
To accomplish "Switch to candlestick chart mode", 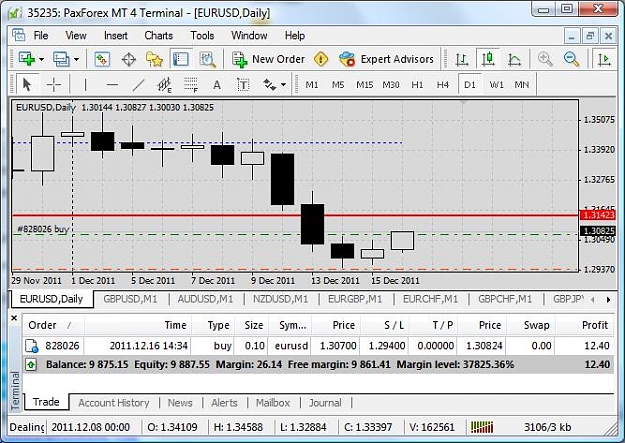I will pyautogui.click(x=488, y=59).
